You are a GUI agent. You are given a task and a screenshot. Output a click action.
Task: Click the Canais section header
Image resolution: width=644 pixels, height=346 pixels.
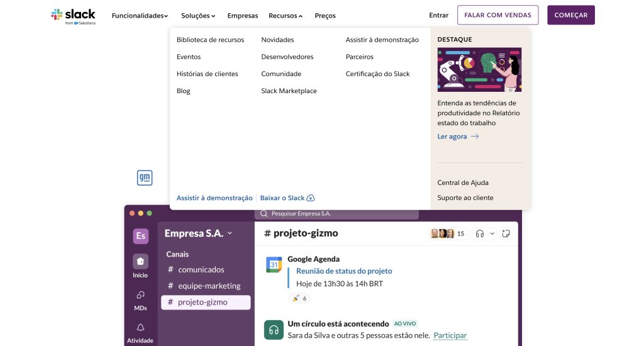tap(177, 254)
